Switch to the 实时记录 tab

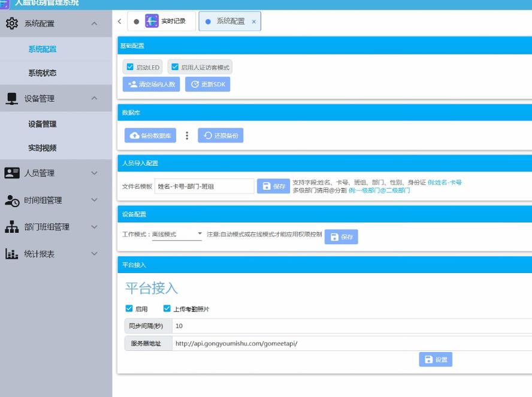pyautogui.click(x=174, y=21)
